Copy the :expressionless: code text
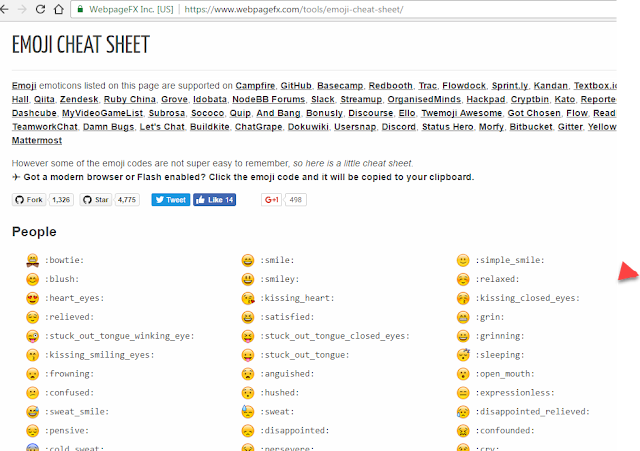The width and height of the screenshot is (640, 451). pyautogui.click(x=515, y=393)
